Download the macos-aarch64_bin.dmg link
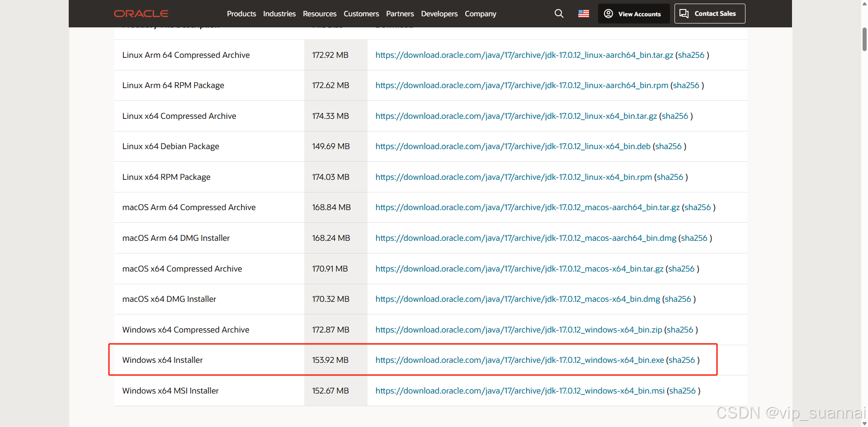This screenshot has height=427, width=868. click(526, 238)
